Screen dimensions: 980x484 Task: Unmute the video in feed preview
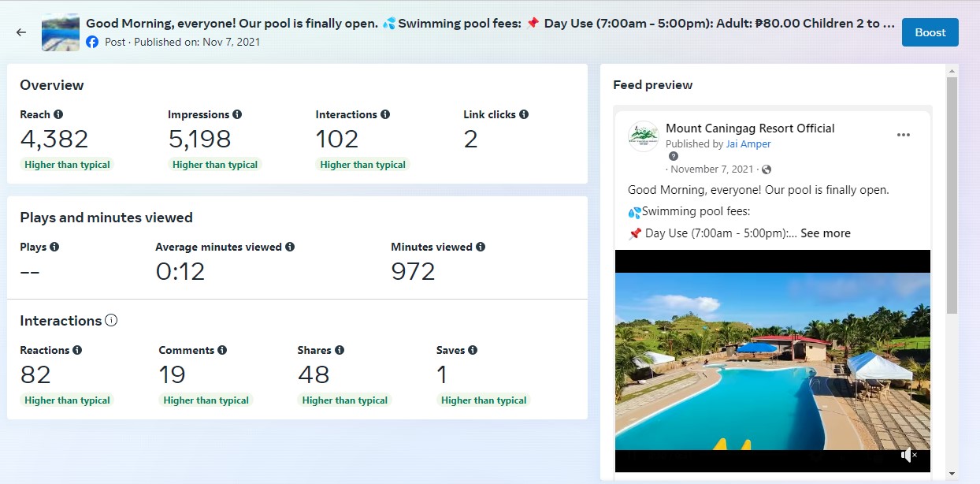click(908, 455)
